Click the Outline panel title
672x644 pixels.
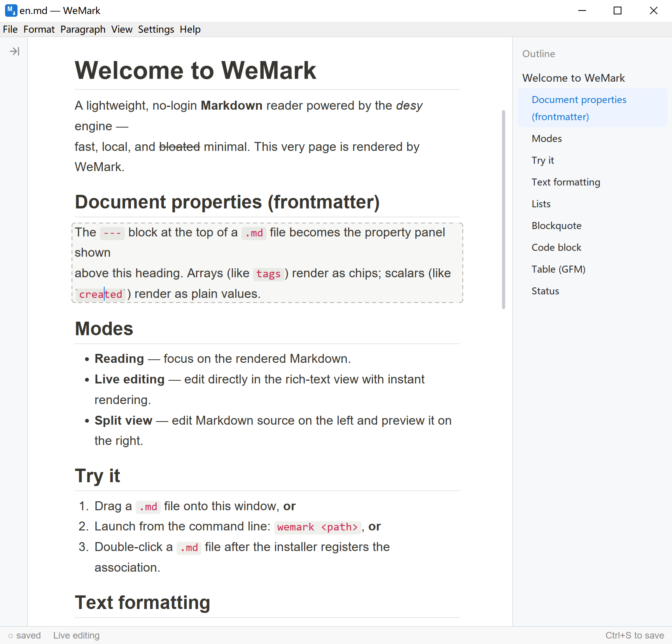point(538,54)
